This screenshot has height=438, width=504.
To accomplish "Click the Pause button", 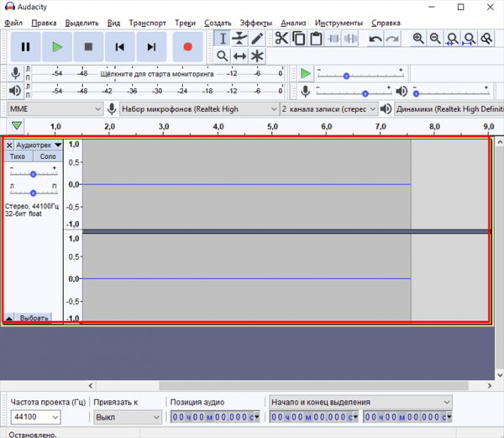I will (25, 47).
